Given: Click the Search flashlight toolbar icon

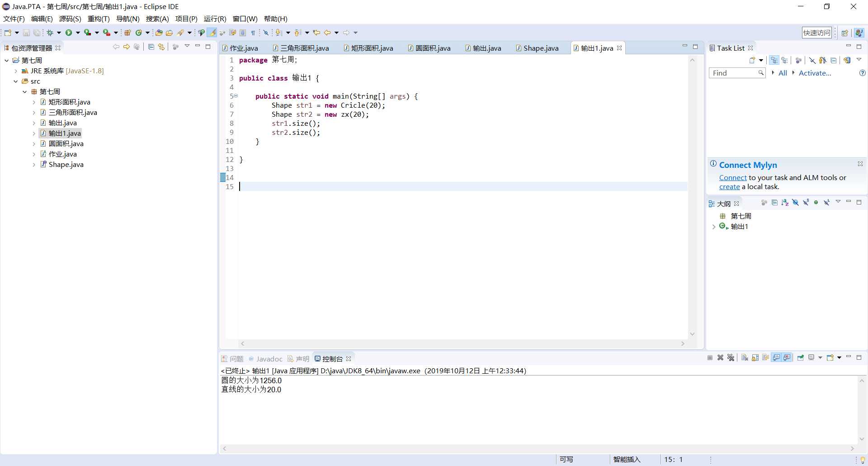Looking at the screenshot, I should point(181,33).
